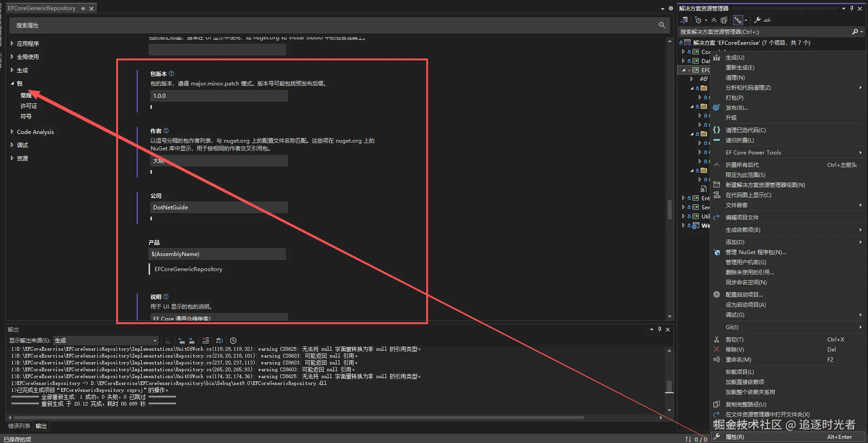Click outdent output lines icon
Viewport: 868px width, 443px height.
point(182,341)
